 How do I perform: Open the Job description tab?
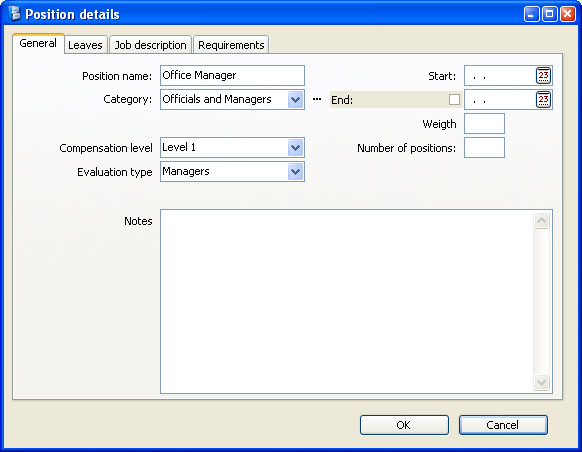[x=150, y=45]
